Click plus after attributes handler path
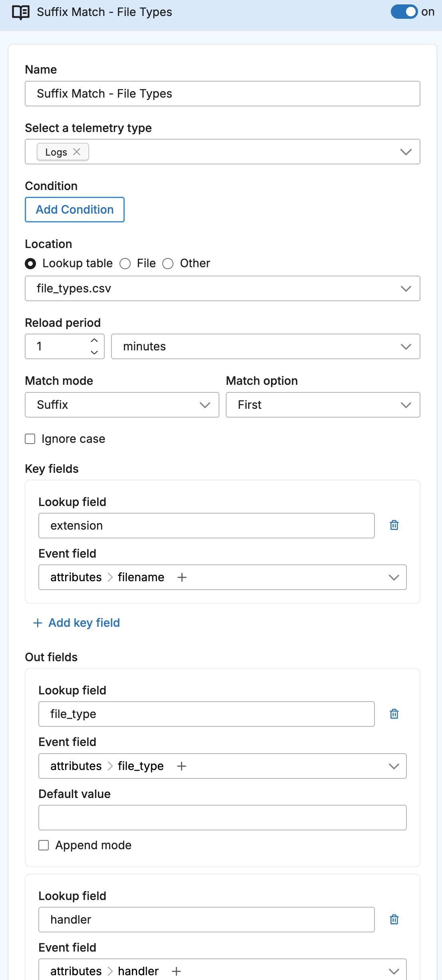The height and width of the screenshot is (980, 442). pyautogui.click(x=176, y=971)
